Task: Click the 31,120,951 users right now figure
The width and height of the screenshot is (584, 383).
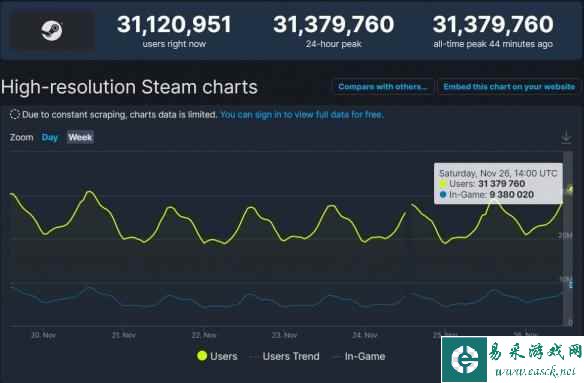Action: pos(174,25)
